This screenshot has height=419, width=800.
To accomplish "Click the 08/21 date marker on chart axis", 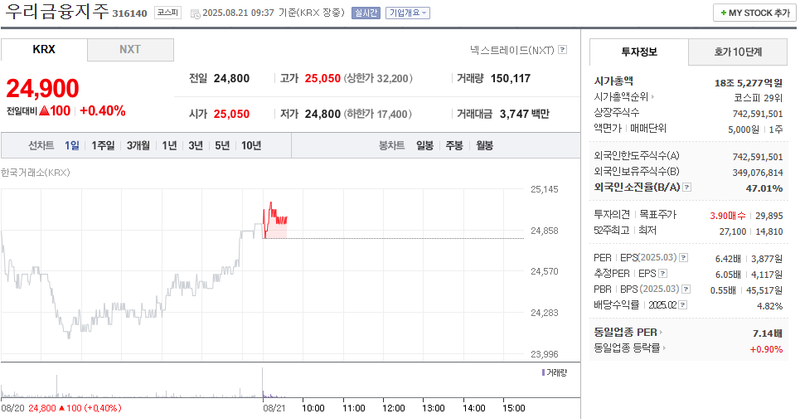I will point(274,408).
